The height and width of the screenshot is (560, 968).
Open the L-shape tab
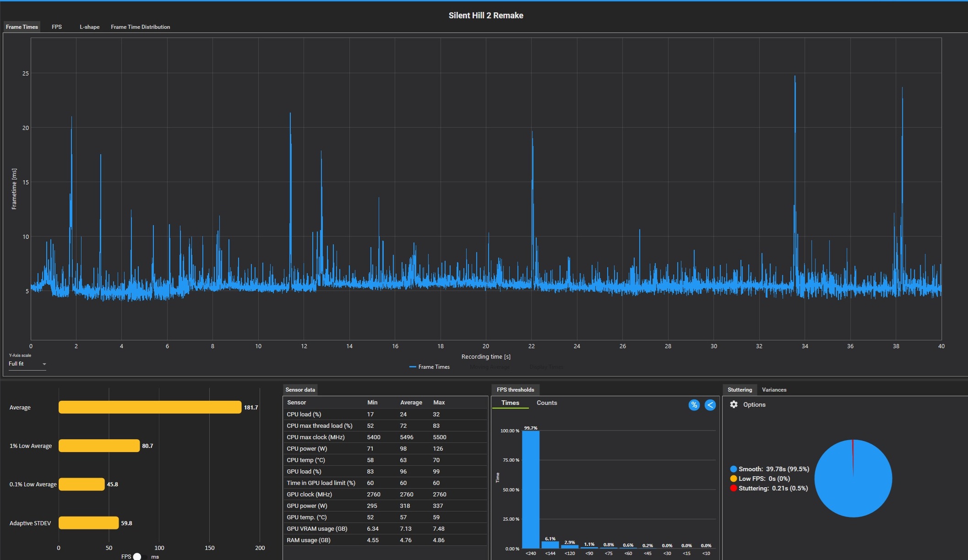(89, 27)
